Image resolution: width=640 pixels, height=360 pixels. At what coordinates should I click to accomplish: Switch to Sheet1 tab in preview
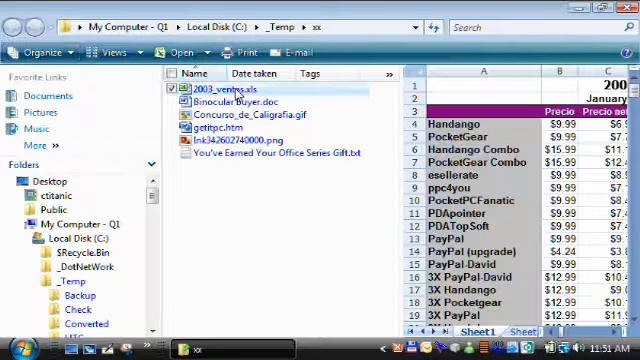(478, 332)
